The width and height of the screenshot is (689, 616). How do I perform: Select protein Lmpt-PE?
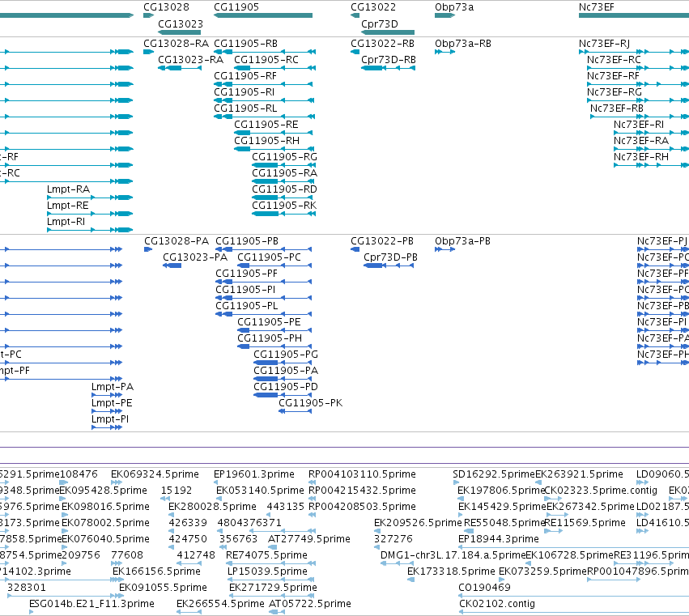(x=112, y=403)
